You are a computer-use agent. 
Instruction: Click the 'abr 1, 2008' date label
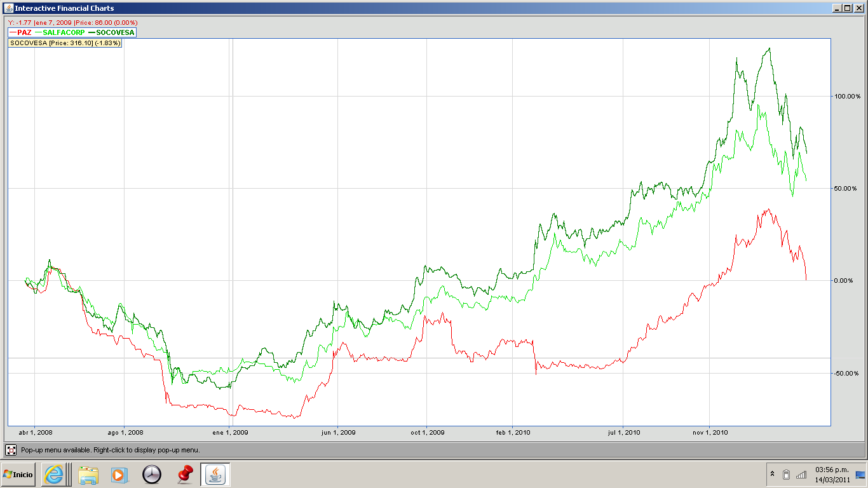[35, 433]
